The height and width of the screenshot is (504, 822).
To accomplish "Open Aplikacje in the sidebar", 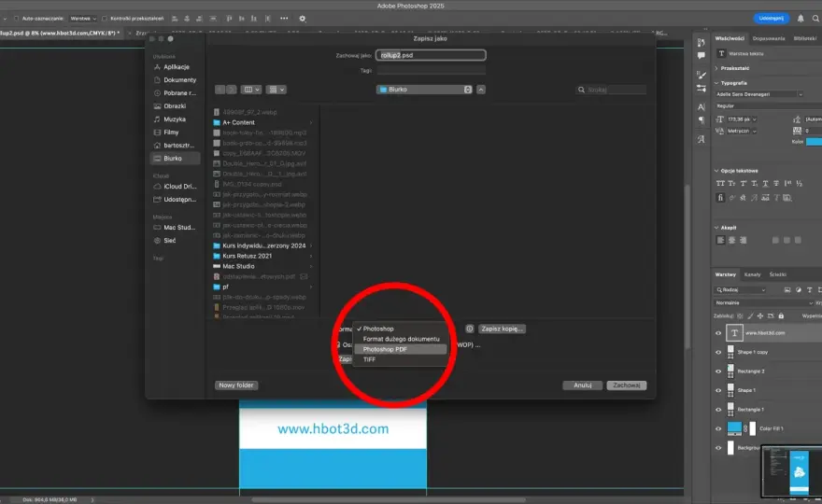I will point(176,67).
